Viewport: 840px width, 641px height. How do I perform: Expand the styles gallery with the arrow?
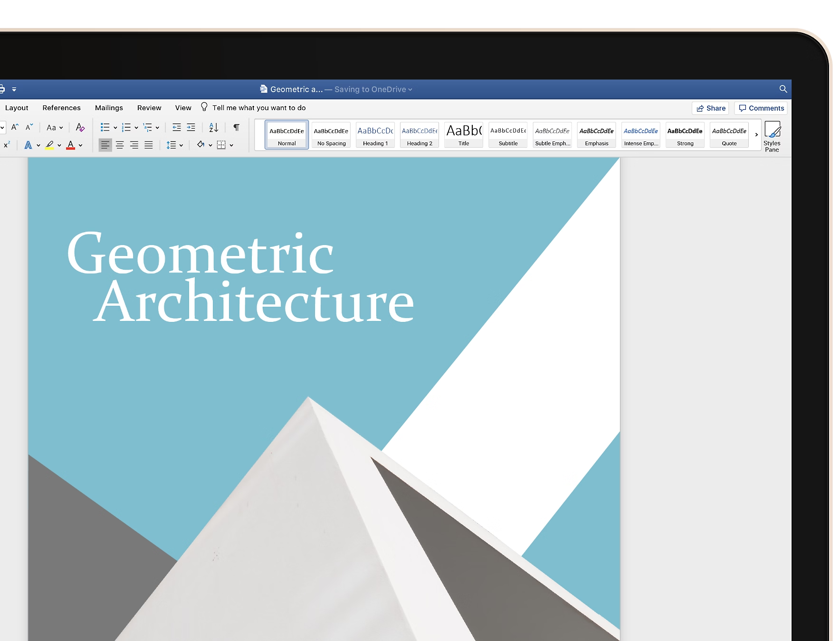756,135
